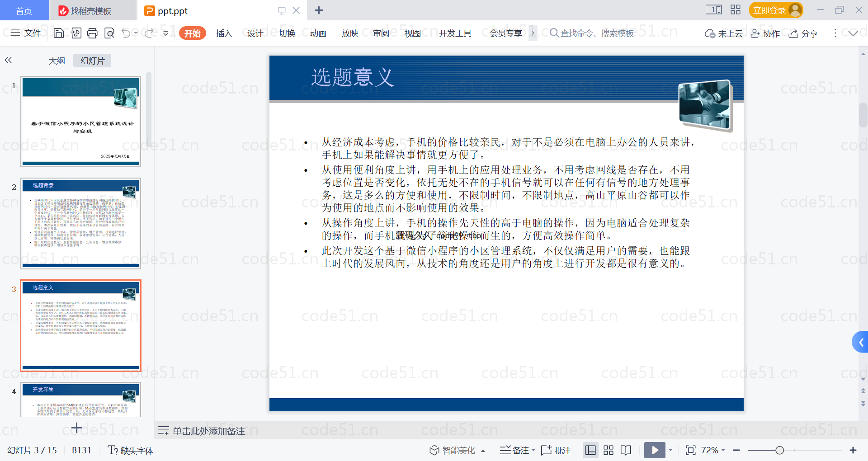Select slide 3 选题意义 thumbnail

point(80,325)
